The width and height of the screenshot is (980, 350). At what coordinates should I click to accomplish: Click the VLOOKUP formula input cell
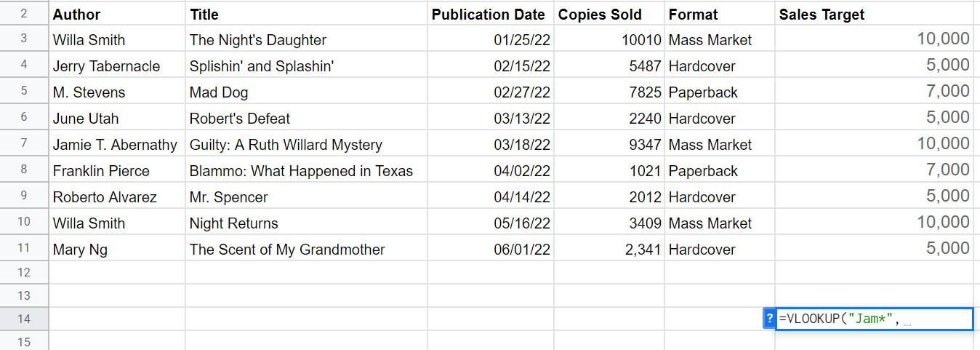pos(874,319)
